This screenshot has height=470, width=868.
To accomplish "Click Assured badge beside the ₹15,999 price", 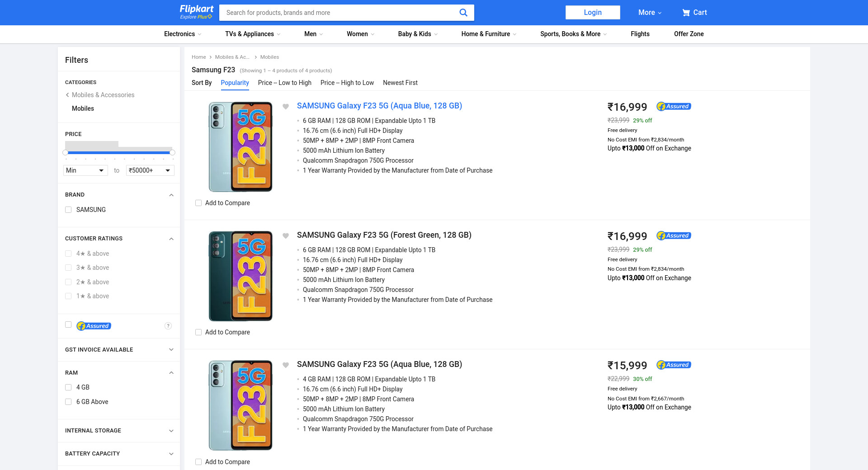I will click(x=674, y=365).
